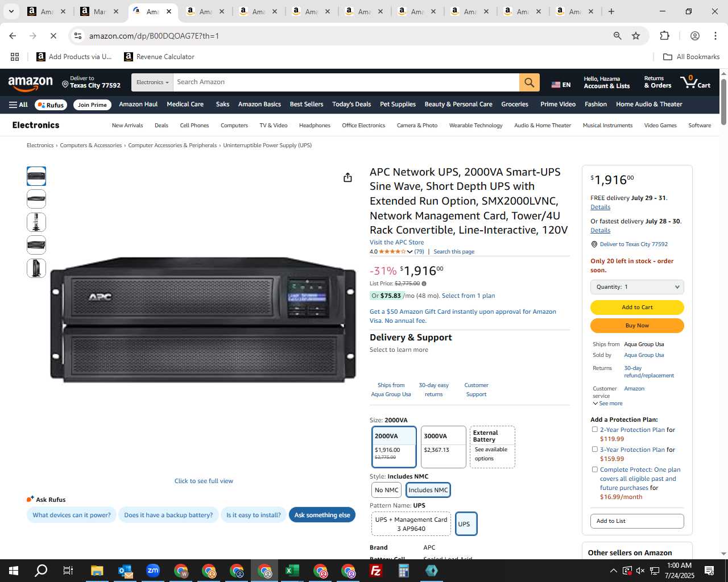The image size is (728, 582).
Task: Select the 2000VA size option
Action: (x=394, y=447)
